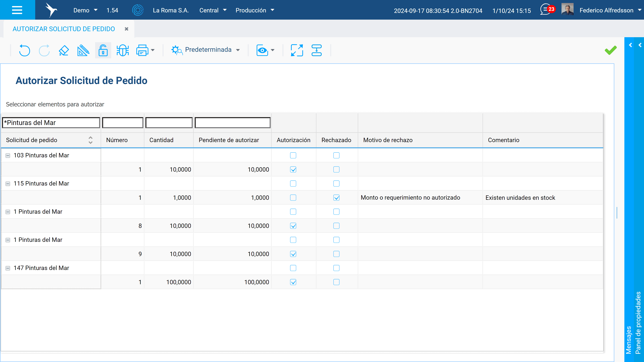The width and height of the screenshot is (644, 362).
Task: Click the Número filter input field
Action: [122, 123]
